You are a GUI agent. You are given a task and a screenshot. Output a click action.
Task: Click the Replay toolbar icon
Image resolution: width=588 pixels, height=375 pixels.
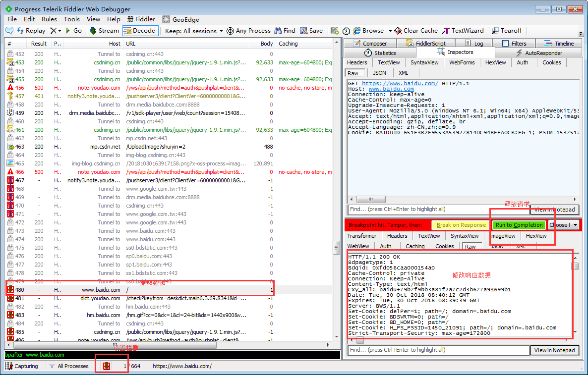pos(20,31)
